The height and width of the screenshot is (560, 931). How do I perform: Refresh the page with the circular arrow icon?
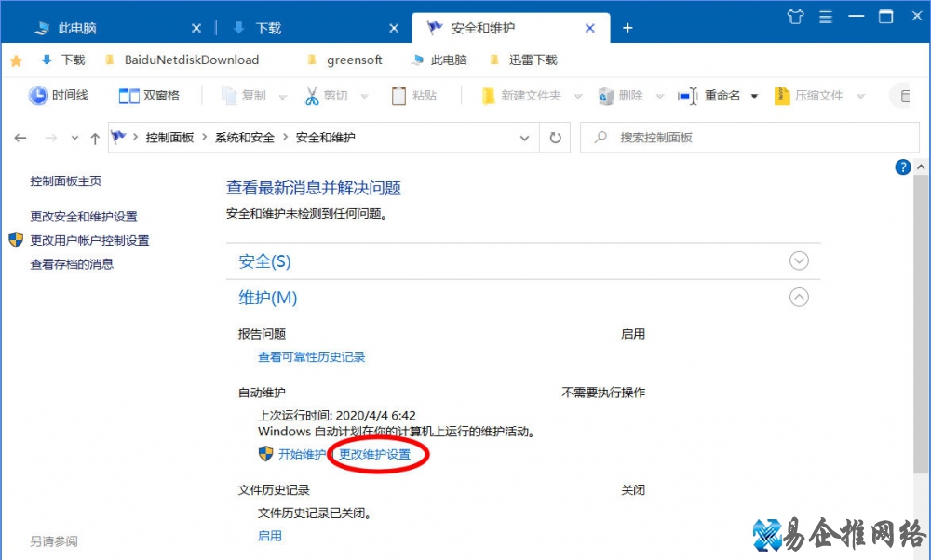556,137
